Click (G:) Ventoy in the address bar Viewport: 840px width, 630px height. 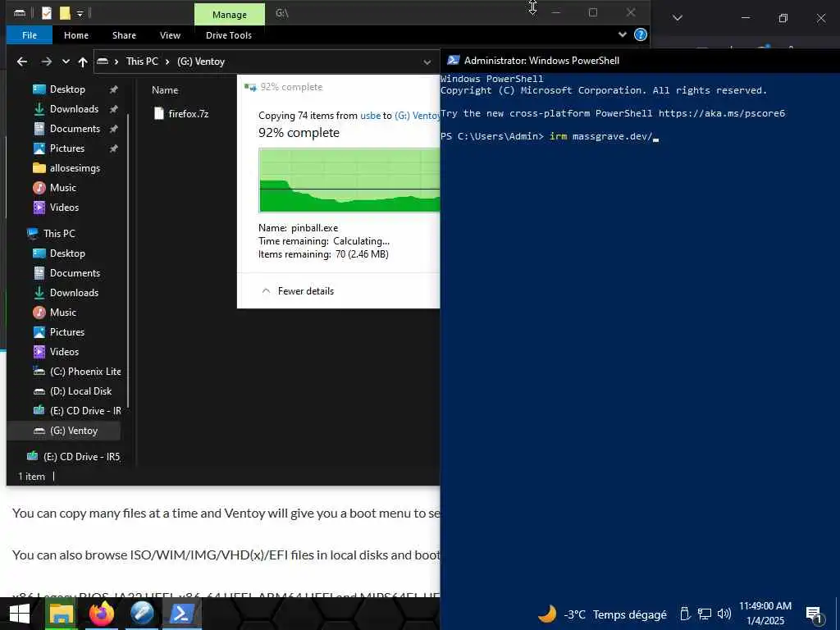(x=201, y=62)
